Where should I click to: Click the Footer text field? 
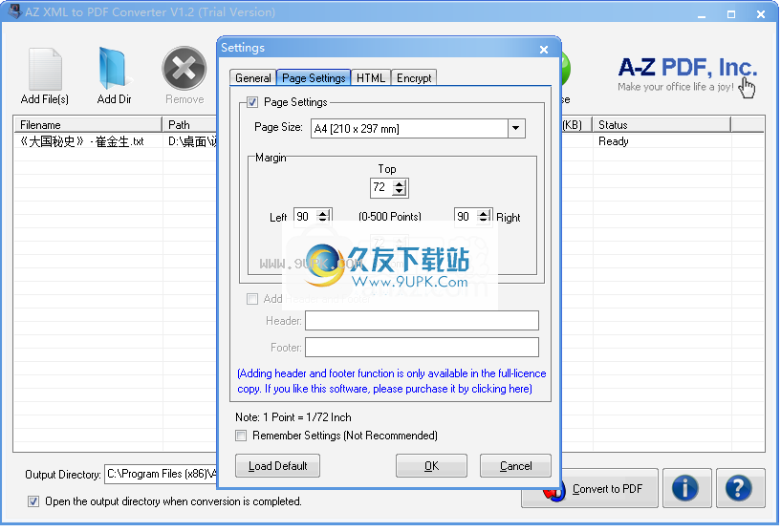coord(422,348)
